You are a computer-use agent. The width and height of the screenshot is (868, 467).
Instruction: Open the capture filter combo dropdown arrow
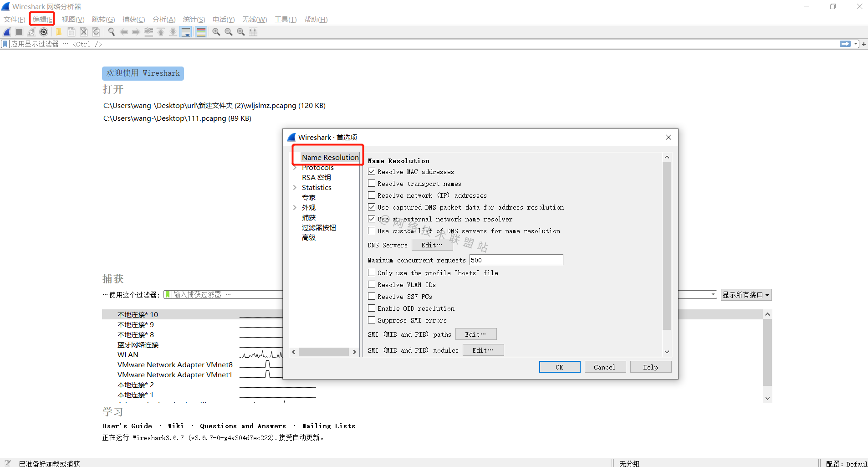point(713,295)
